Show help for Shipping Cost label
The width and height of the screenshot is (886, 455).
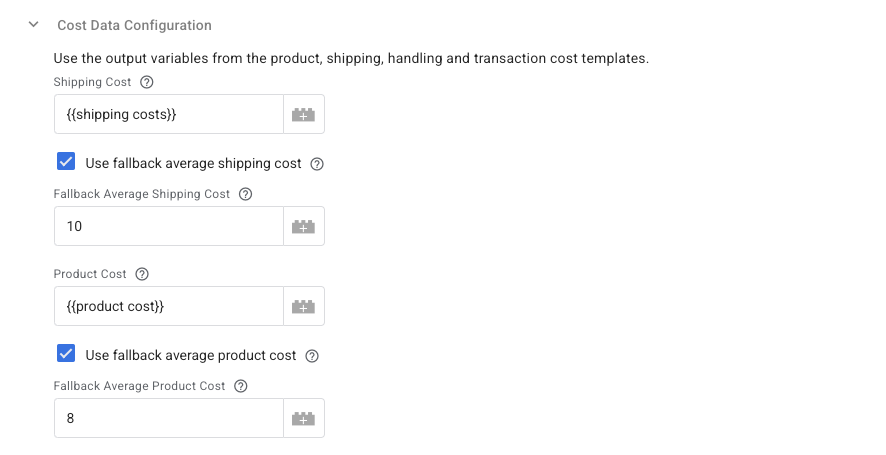(146, 82)
